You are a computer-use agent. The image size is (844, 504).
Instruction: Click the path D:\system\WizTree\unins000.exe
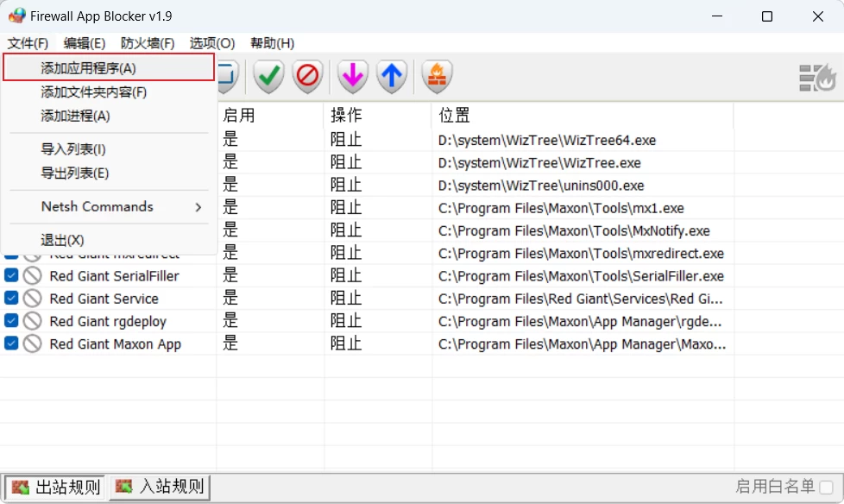click(x=541, y=186)
